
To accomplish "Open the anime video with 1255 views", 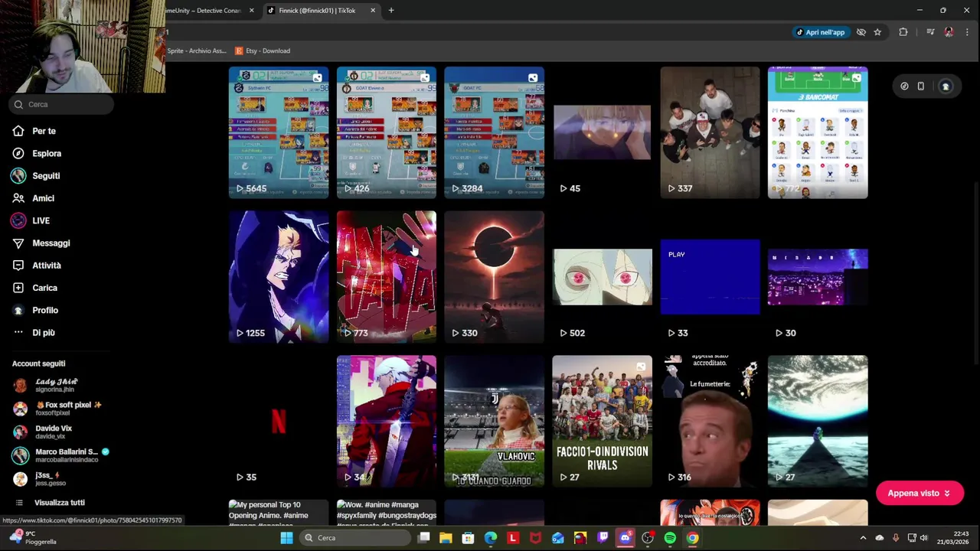I will coord(279,277).
